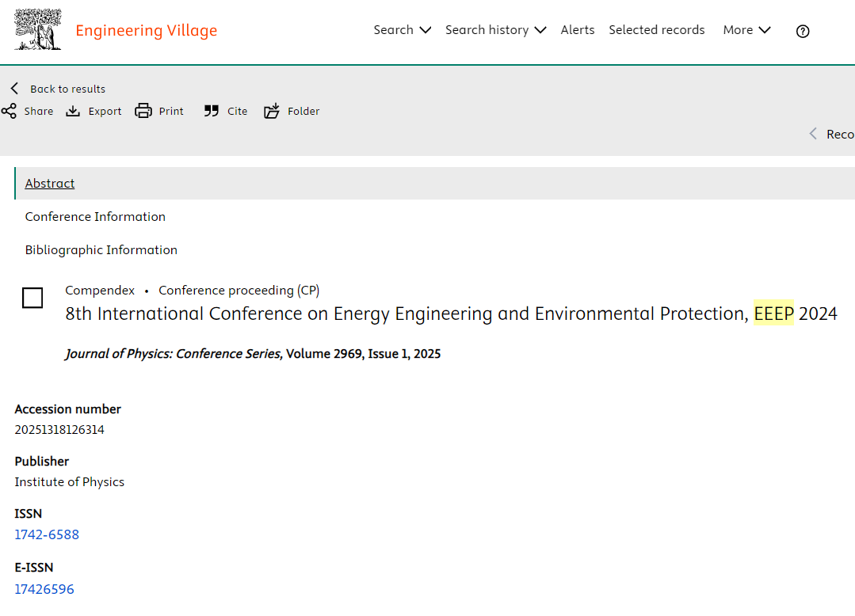Click the E-ISSN 17426596 link
This screenshot has width=855, height=616.
pos(44,588)
